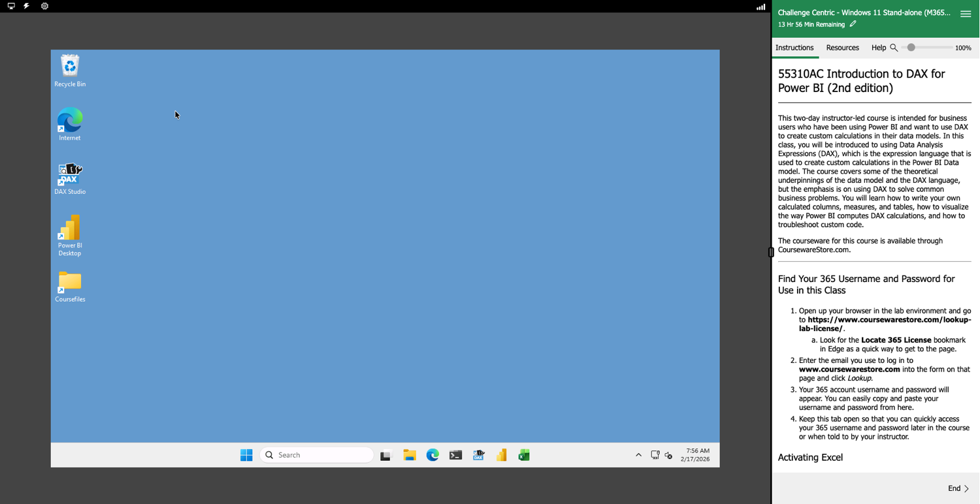Image resolution: width=980 pixels, height=504 pixels.
Task: Open Terminal from the taskbar
Action: coord(455,456)
